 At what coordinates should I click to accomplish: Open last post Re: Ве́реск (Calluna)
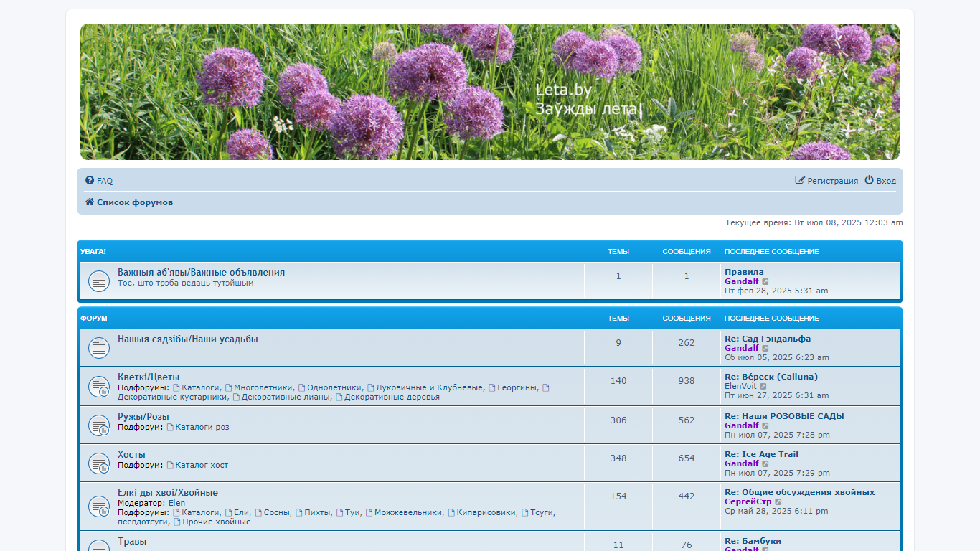click(771, 377)
